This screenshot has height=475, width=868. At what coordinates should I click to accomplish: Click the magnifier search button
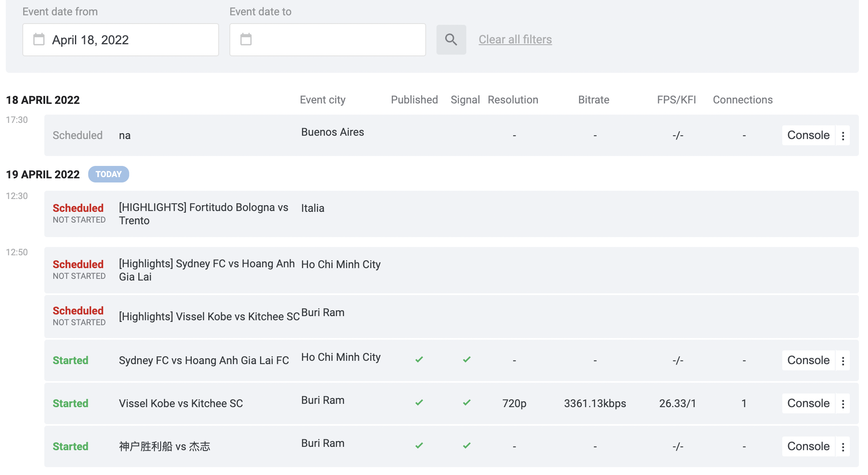point(451,40)
